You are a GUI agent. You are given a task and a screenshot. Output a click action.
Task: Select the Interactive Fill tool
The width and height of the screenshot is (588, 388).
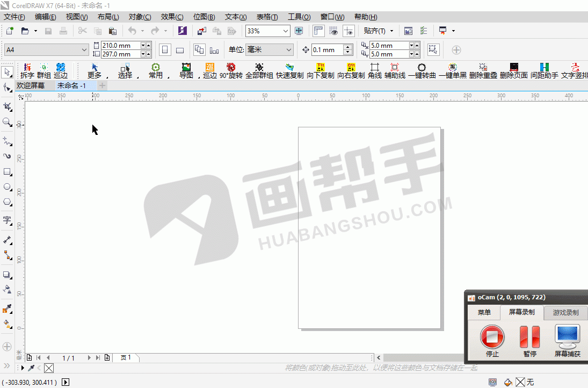click(7, 324)
